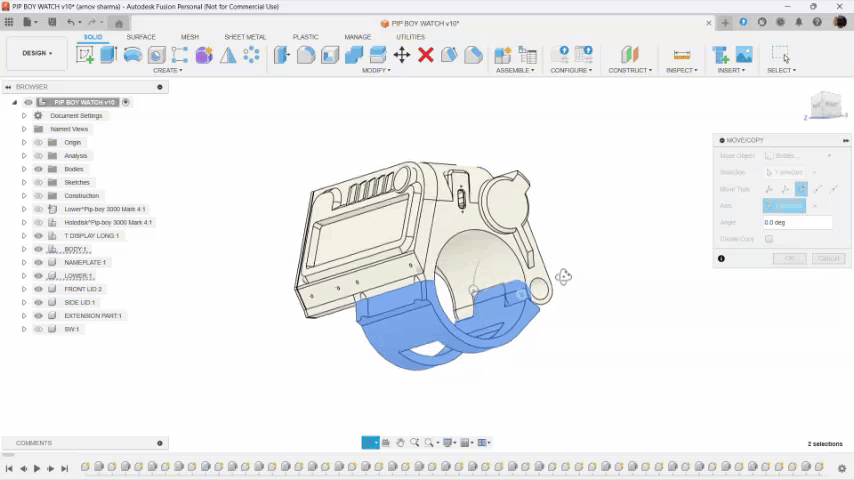Click the Orbit navigation tool
854x480 pixels.
pos(370,442)
